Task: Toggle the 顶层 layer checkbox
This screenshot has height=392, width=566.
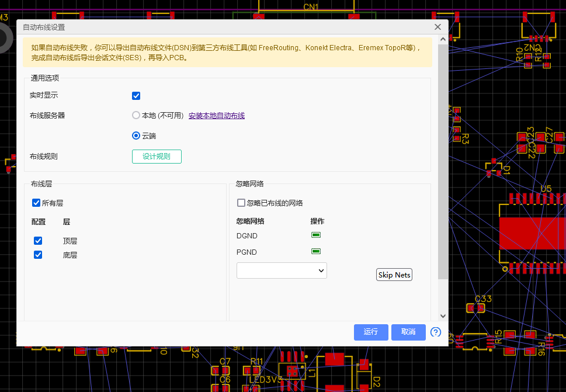Action: click(x=38, y=241)
